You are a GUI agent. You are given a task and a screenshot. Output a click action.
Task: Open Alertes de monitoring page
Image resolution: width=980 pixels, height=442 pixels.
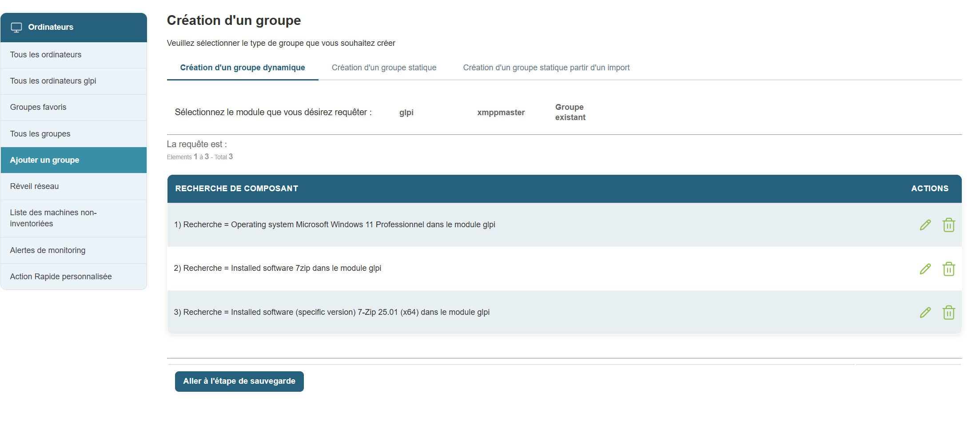(x=48, y=250)
